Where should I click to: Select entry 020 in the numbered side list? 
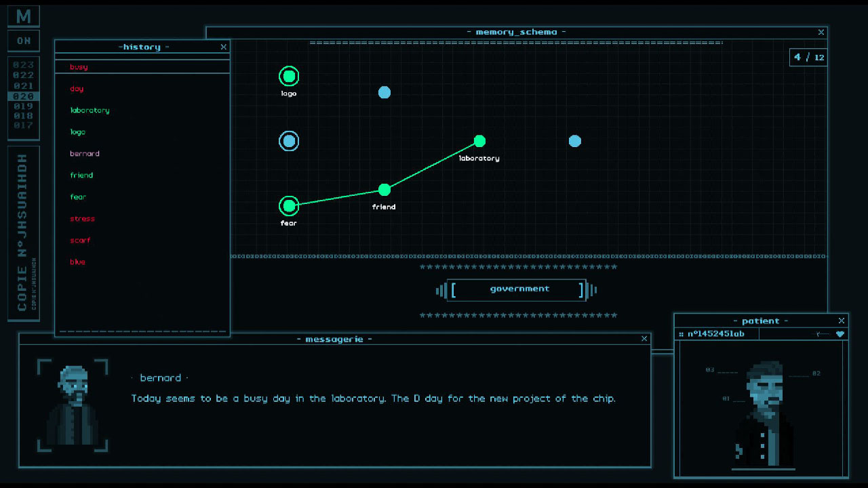click(x=23, y=96)
